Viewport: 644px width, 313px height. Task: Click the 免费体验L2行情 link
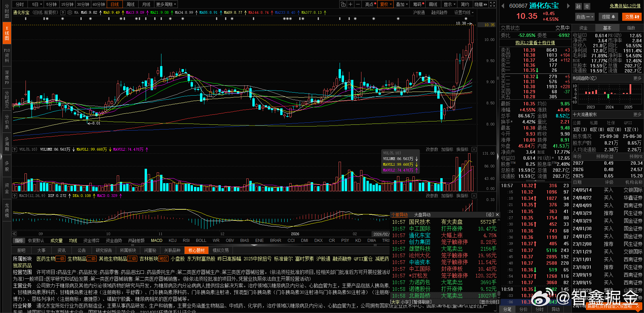tap(625, 6)
